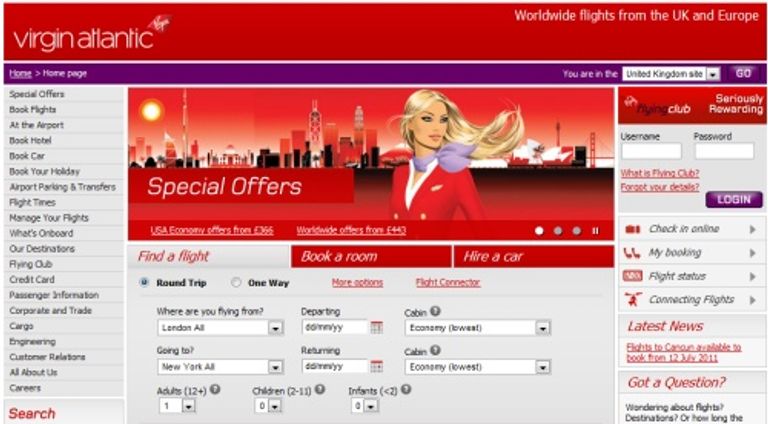Screen dimensions: 768x424
Task: Switch to Find a flight tab
Action: pyautogui.click(x=209, y=256)
